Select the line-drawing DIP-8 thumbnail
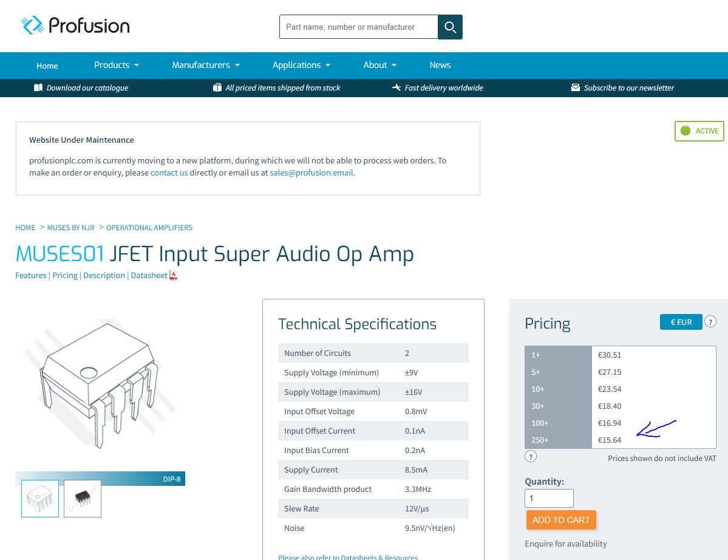 (x=40, y=499)
